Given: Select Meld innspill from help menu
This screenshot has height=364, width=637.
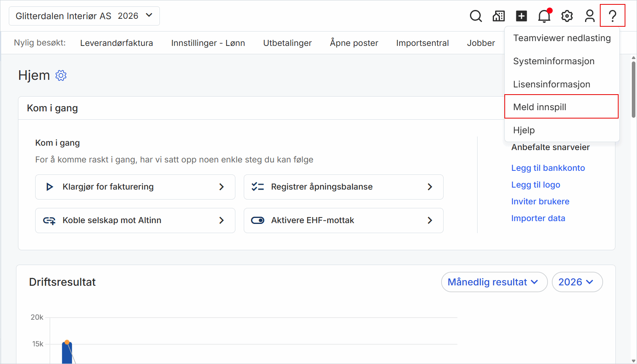Looking at the screenshot, I should tap(561, 107).
